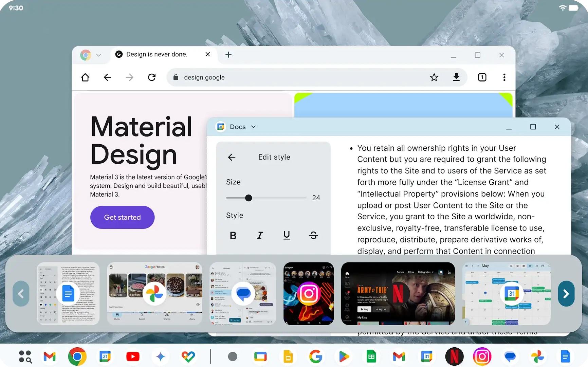Bookmark page with the star icon
The image size is (588, 367).
434,77
